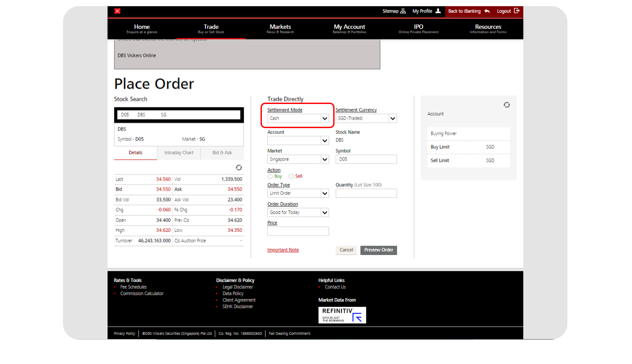Click the Vol value 1,339,500
Screen dimensions: 632x364
(232, 179)
